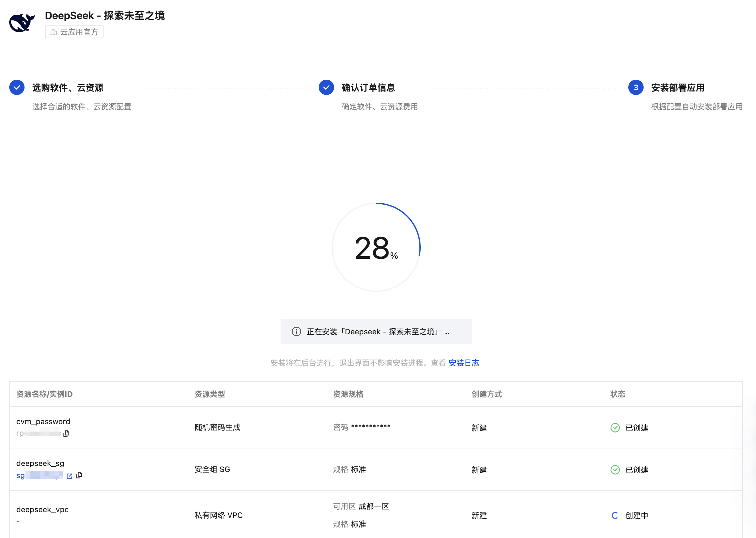Click the 资源类型 column header

210,394
